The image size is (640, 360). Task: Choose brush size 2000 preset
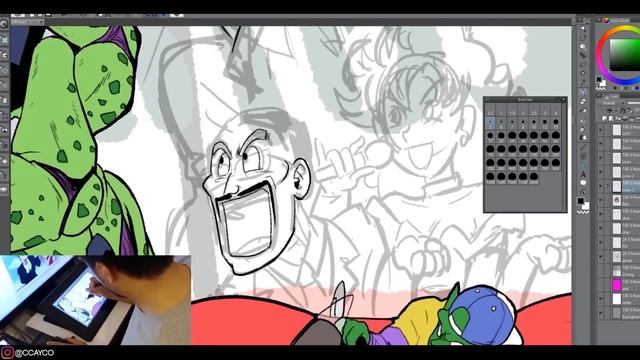(534, 178)
